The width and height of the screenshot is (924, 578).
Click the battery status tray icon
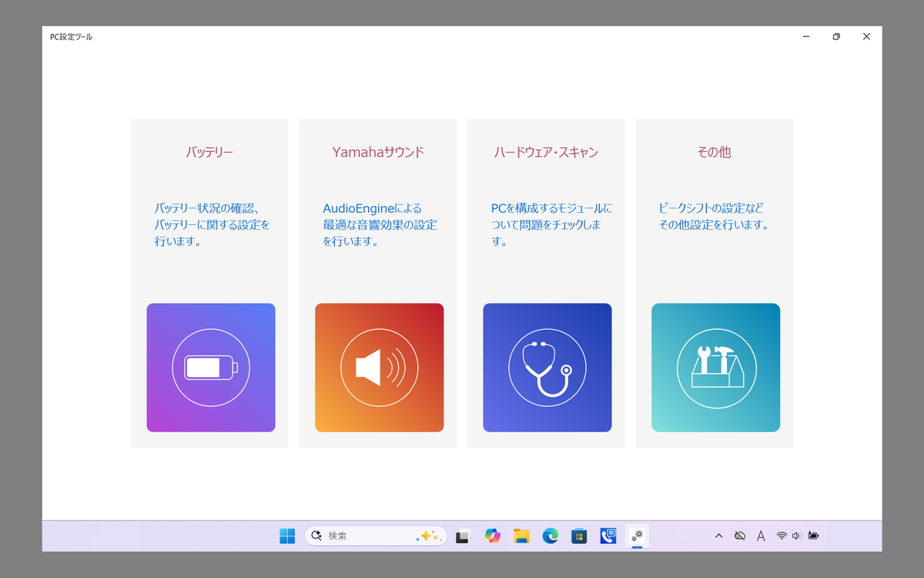813,536
